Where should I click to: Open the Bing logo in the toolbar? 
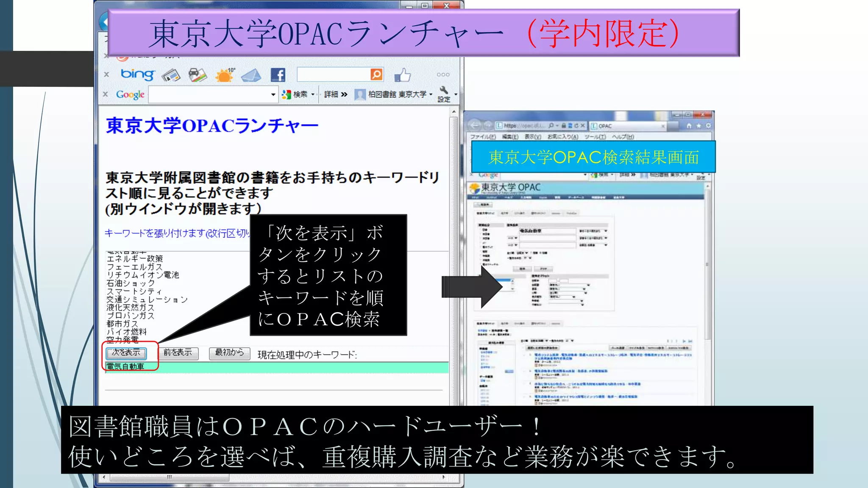tap(138, 75)
